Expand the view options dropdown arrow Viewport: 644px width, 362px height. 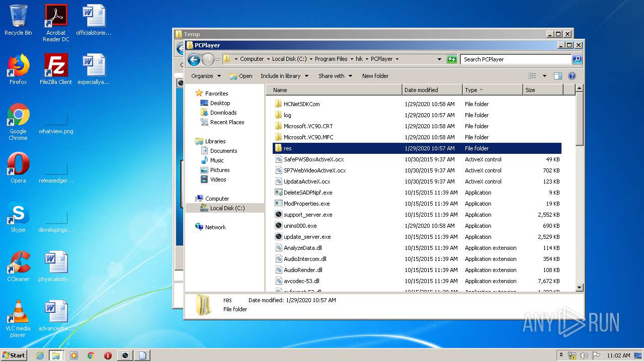click(x=544, y=76)
